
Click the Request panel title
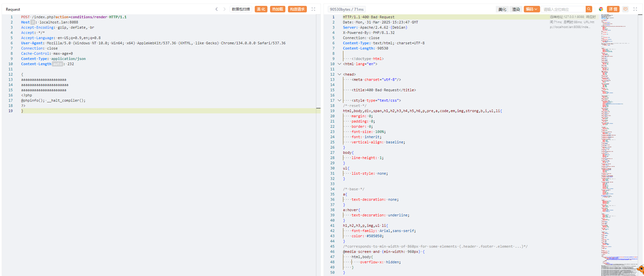[13, 9]
